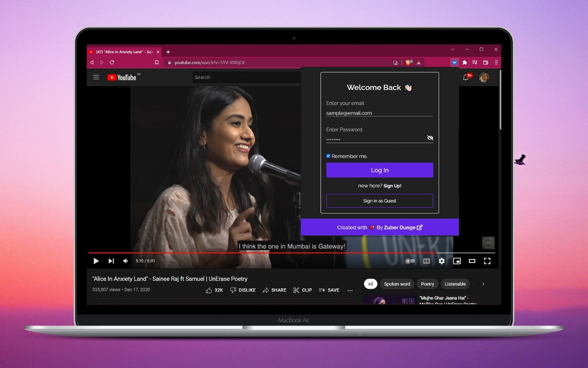Dislike the video
Screen dimensions: 588x368
243,290
